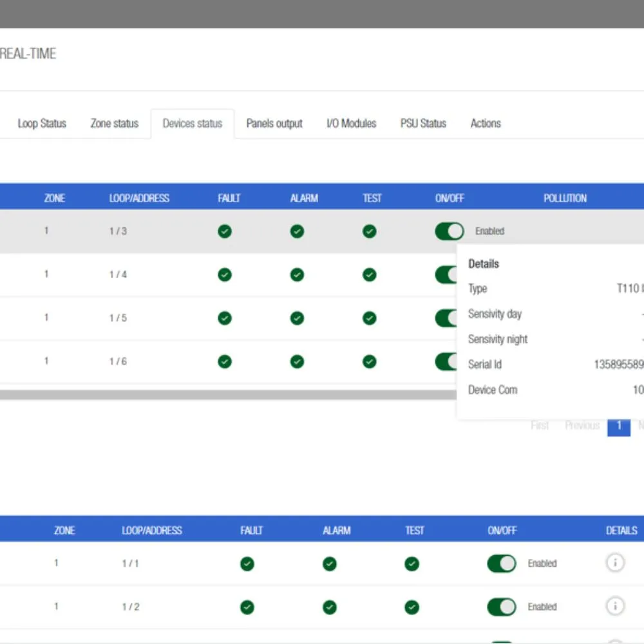The width and height of the screenshot is (644, 644).
Task: Click DETAILS column header in lower table
Action: 621,531
